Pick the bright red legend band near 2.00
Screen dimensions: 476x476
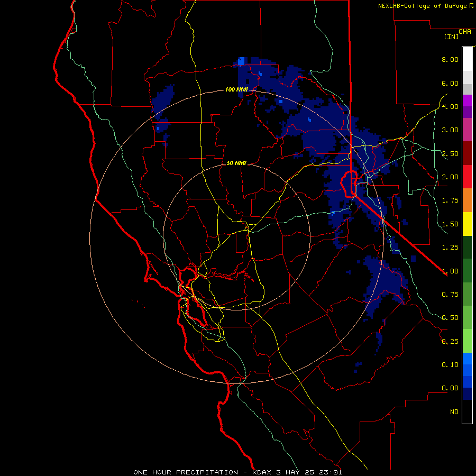pyautogui.click(x=467, y=177)
